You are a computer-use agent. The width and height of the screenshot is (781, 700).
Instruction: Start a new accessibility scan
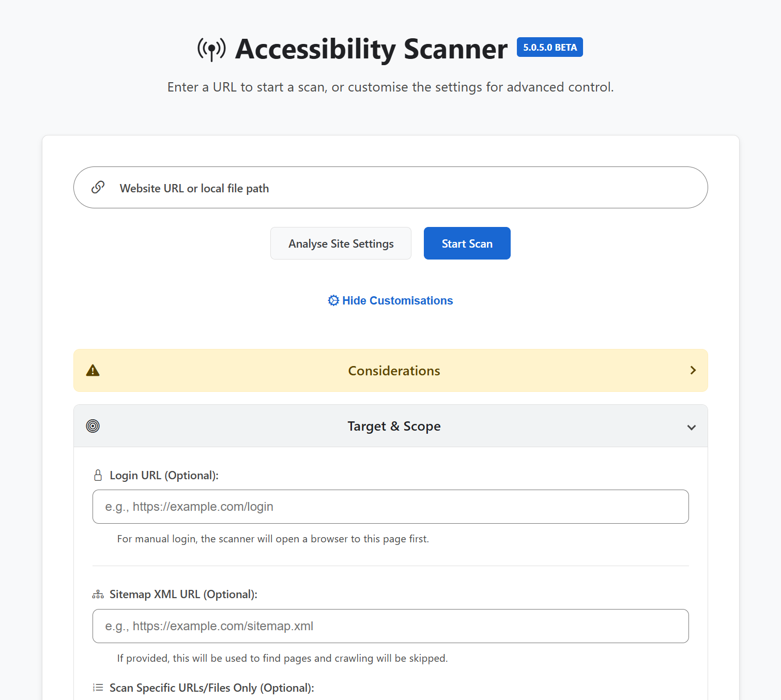pos(466,243)
